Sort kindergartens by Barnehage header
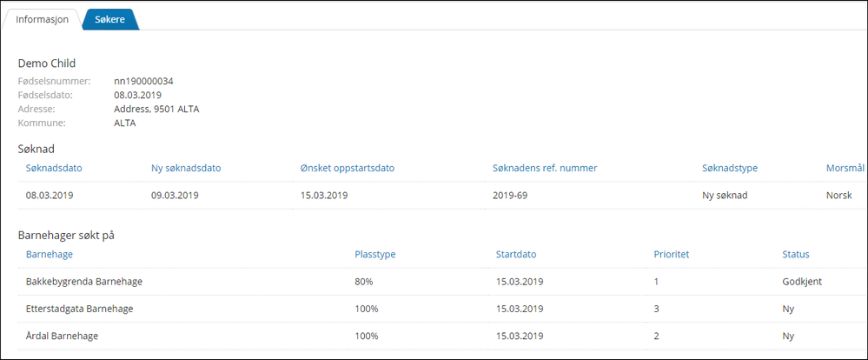This screenshot has height=360, width=868. pos(50,254)
